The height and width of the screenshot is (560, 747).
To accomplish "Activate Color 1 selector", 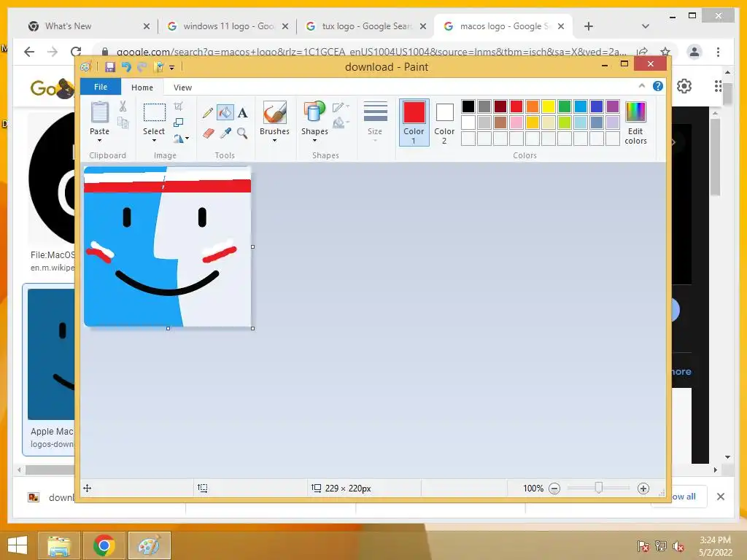I will pos(414,122).
